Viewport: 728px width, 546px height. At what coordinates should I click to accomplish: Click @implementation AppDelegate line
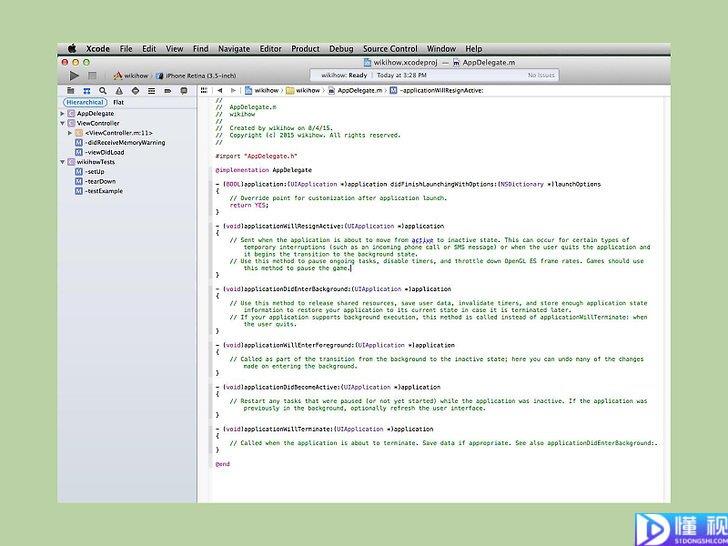click(x=264, y=170)
